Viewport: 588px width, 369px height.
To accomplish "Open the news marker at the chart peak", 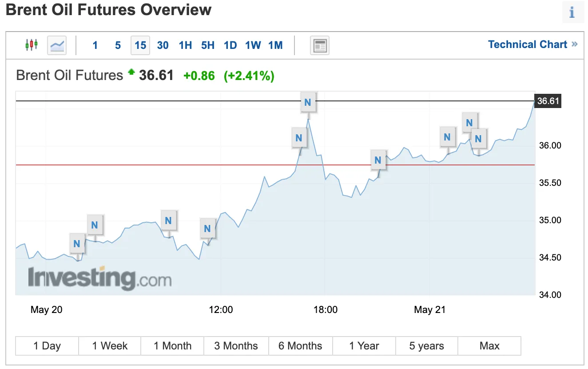I will [307, 103].
